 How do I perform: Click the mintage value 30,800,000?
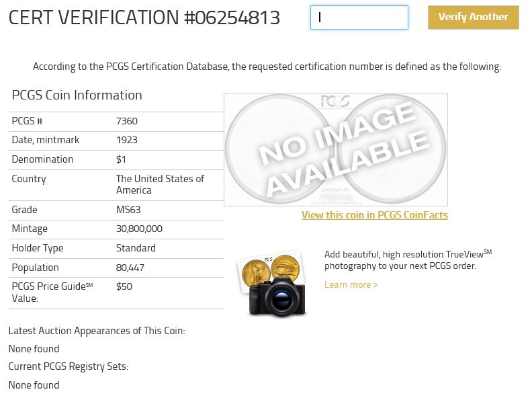pyautogui.click(x=139, y=229)
